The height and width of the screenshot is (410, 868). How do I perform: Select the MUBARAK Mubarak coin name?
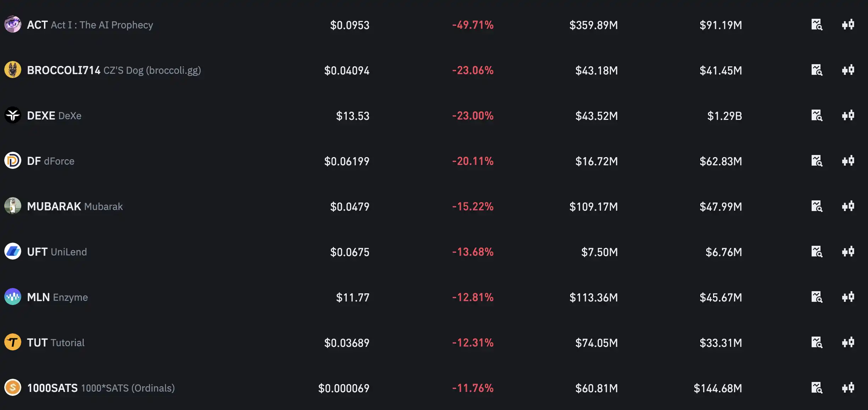(x=75, y=206)
